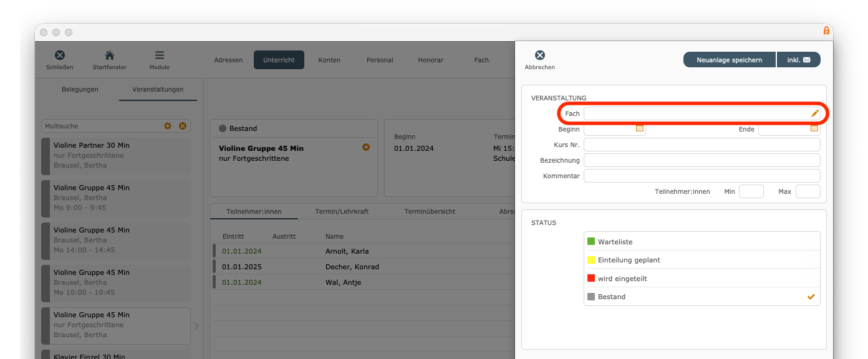Open the Ende calendar picker icon

coord(814,128)
